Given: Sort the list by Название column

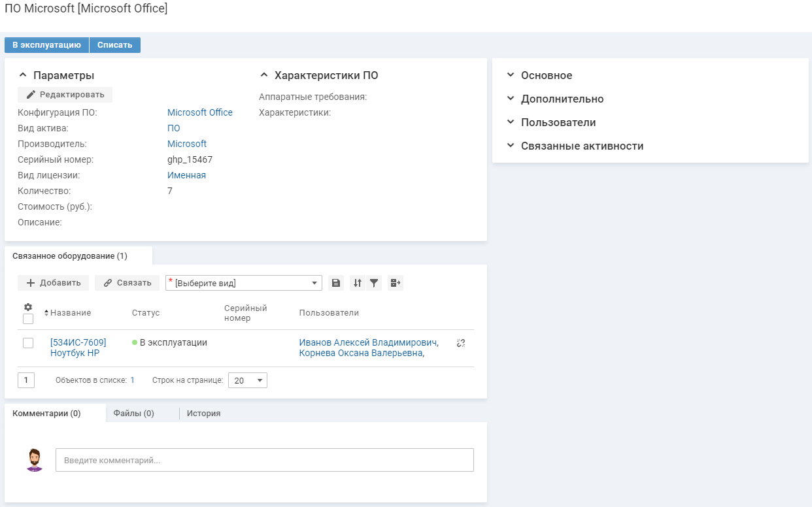Looking at the screenshot, I should [x=70, y=313].
